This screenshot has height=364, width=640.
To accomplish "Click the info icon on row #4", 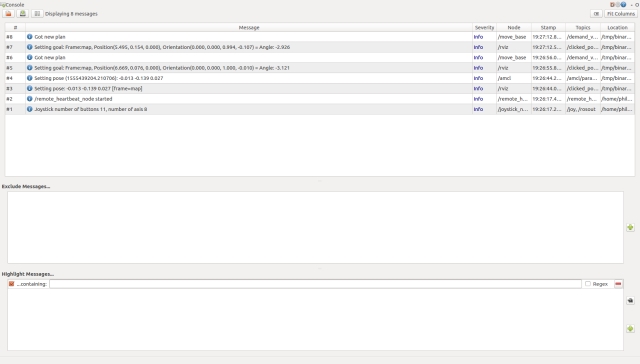I will tap(29, 78).
